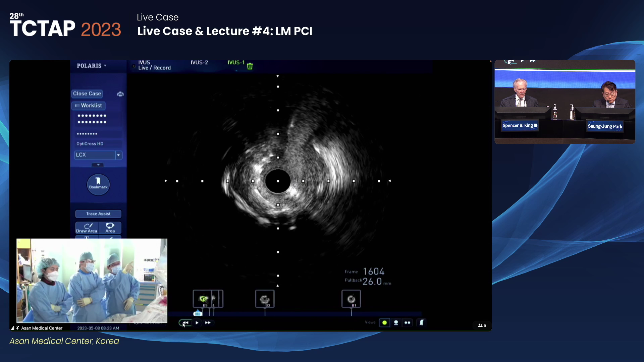The height and width of the screenshot is (362, 644).
Task: Delete IVUS-1 recording with trash icon
Action: pyautogui.click(x=250, y=66)
